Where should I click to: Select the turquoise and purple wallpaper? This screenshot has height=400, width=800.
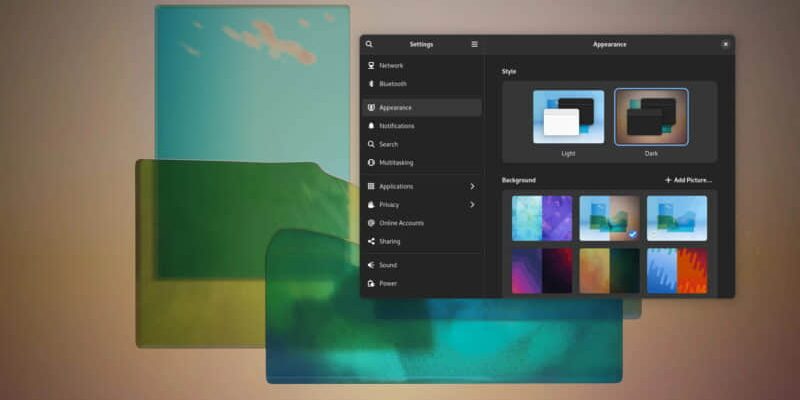click(x=542, y=218)
